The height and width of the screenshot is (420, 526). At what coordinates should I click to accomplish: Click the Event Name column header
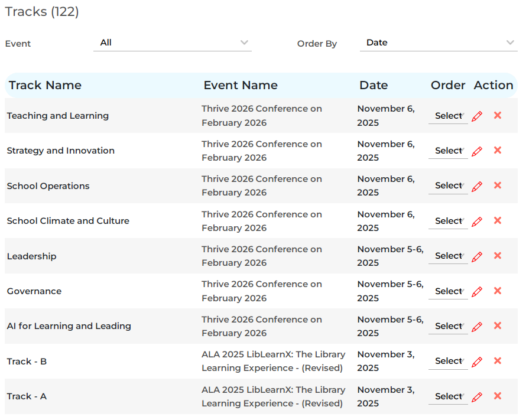tap(241, 85)
